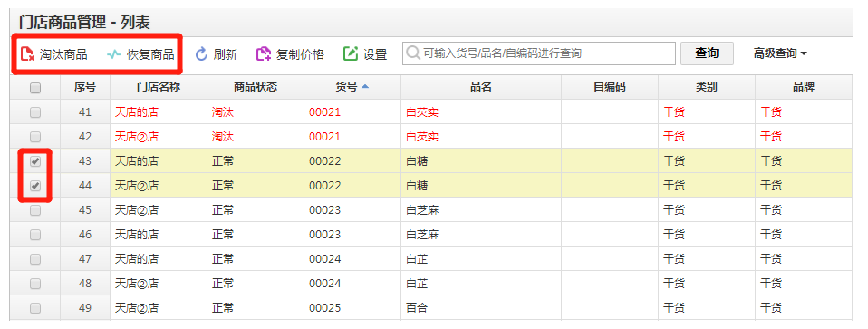Image resolution: width=868 pixels, height=329 pixels.
Task: Uncheck the checkbox for row 43
Action: point(34,161)
